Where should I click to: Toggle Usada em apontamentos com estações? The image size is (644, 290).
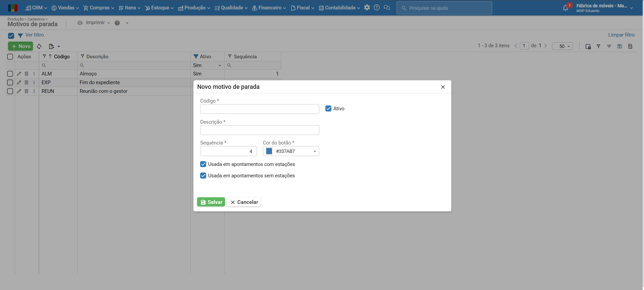(x=203, y=164)
